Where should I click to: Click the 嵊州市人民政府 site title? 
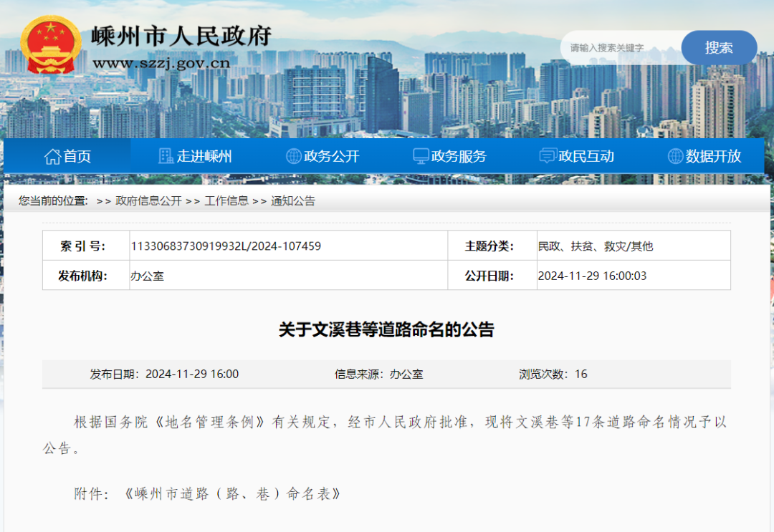click(182, 36)
